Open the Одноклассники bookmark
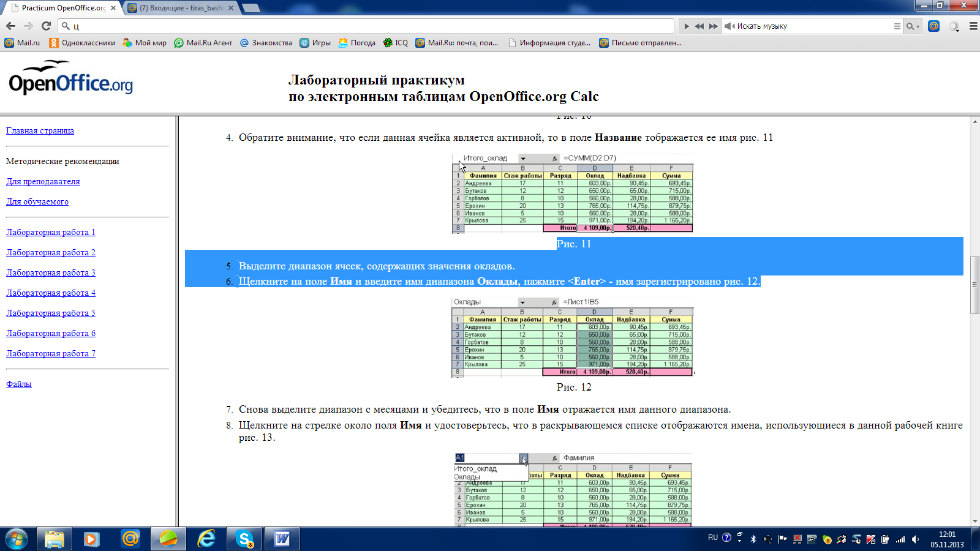This screenshot has width=980, height=551. (82, 43)
